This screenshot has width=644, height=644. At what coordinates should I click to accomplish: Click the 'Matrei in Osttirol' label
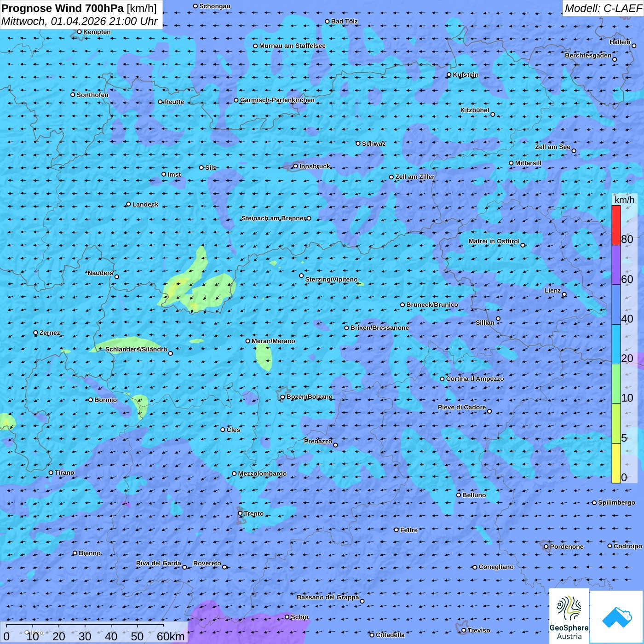tap(494, 241)
